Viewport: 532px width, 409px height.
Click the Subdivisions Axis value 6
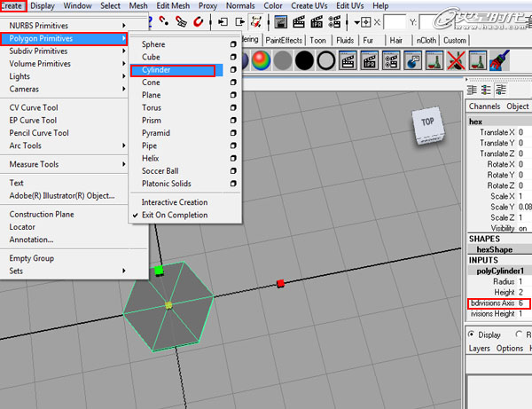point(520,303)
